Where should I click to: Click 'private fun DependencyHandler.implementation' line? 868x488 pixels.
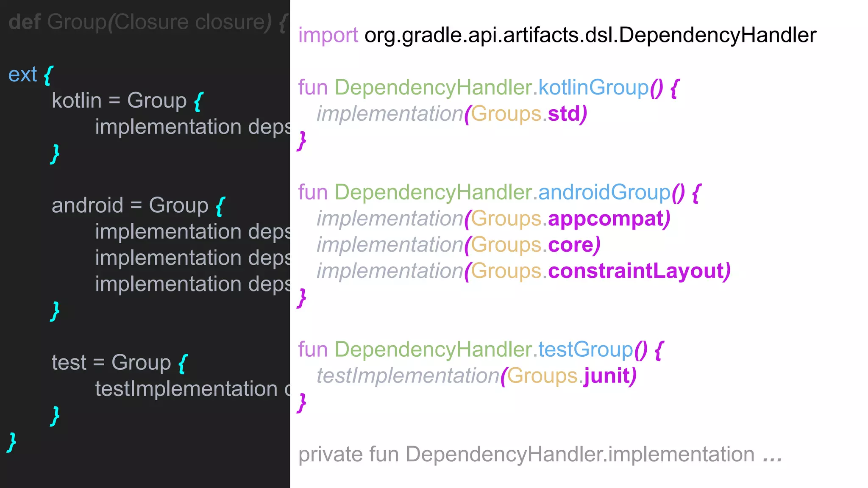tap(526, 455)
